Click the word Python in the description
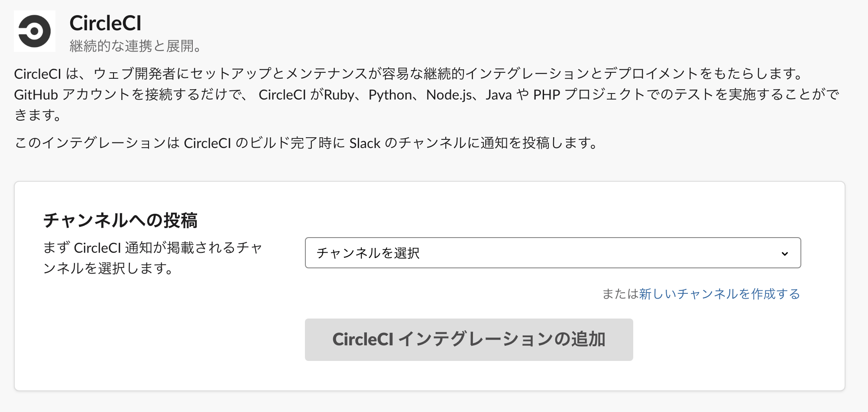The height and width of the screenshot is (412, 868). tap(390, 95)
